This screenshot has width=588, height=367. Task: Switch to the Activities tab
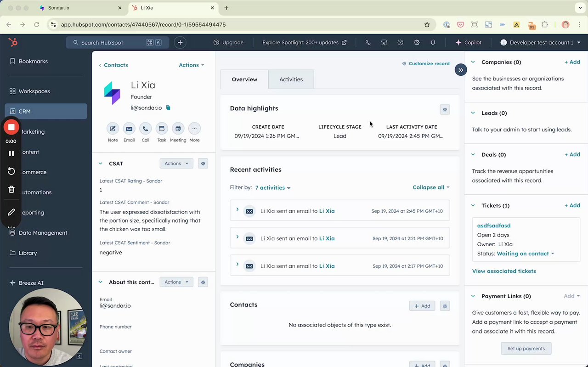pyautogui.click(x=291, y=79)
